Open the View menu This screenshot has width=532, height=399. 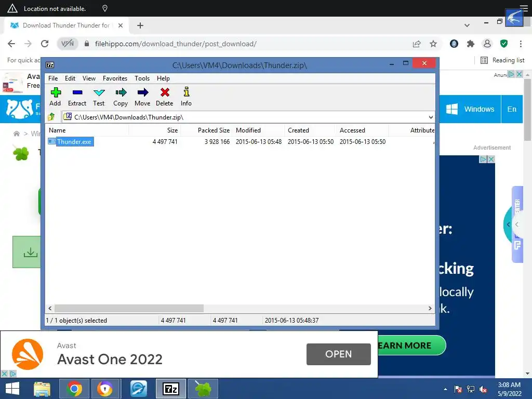coord(89,78)
